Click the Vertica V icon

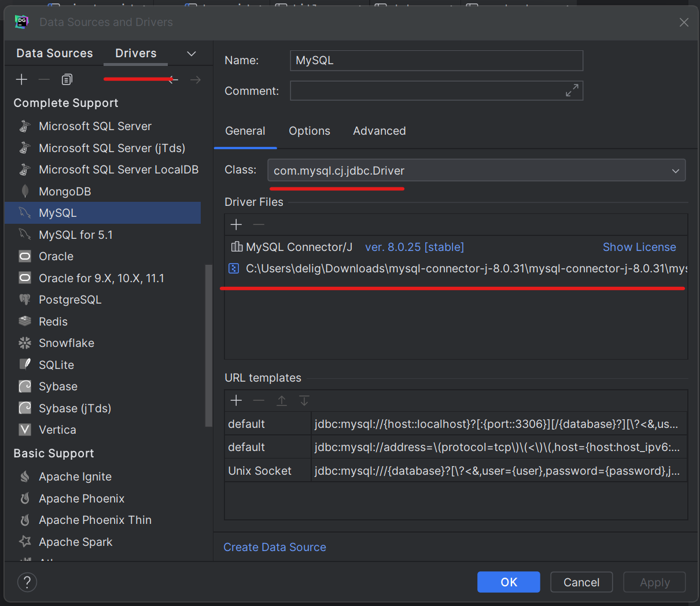pos(25,430)
